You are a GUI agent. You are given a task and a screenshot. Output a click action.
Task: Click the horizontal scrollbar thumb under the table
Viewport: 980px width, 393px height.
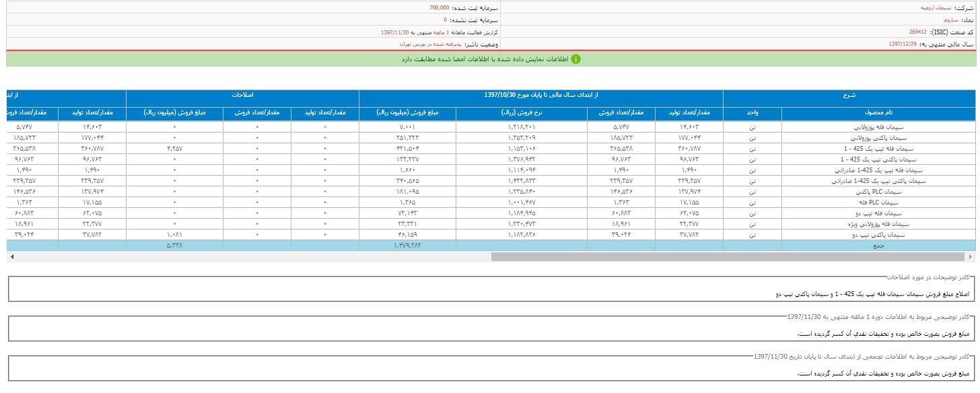click(729, 256)
